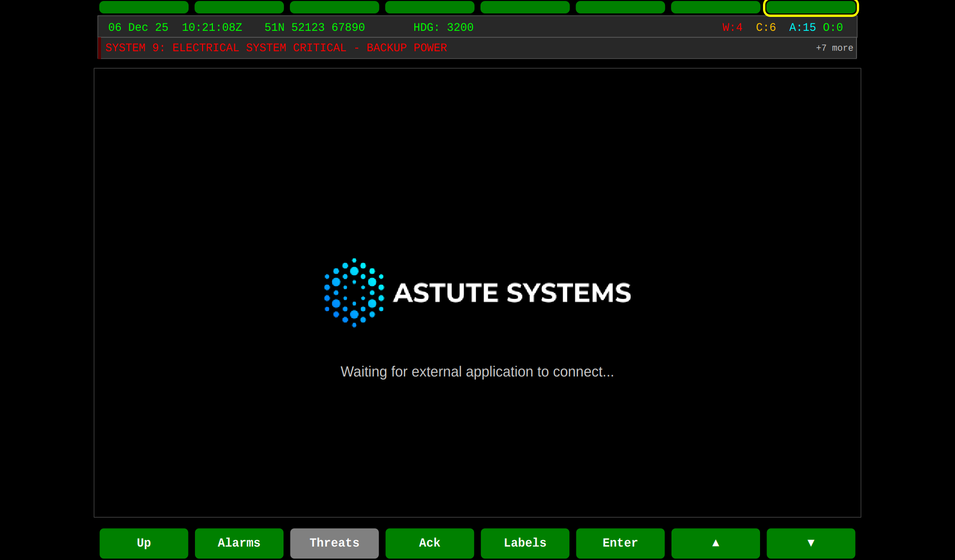Select the leftmost top green softkey
Viewport: 955px width, 560px height.
tap(143, 7)
